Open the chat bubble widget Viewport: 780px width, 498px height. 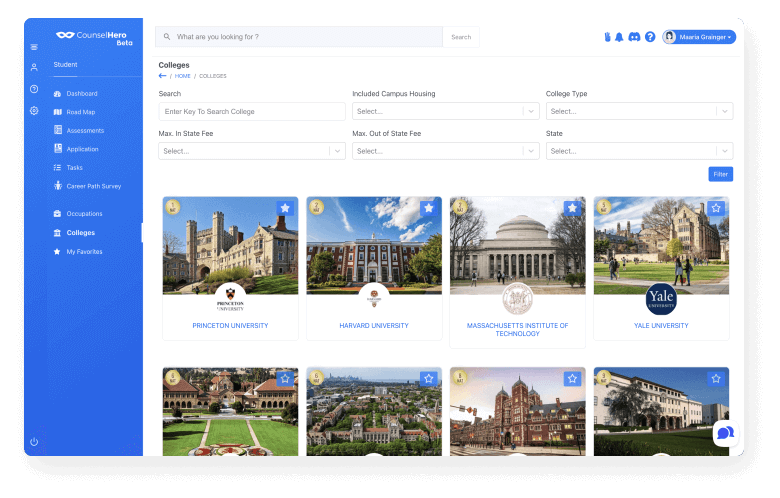(725, 433)
